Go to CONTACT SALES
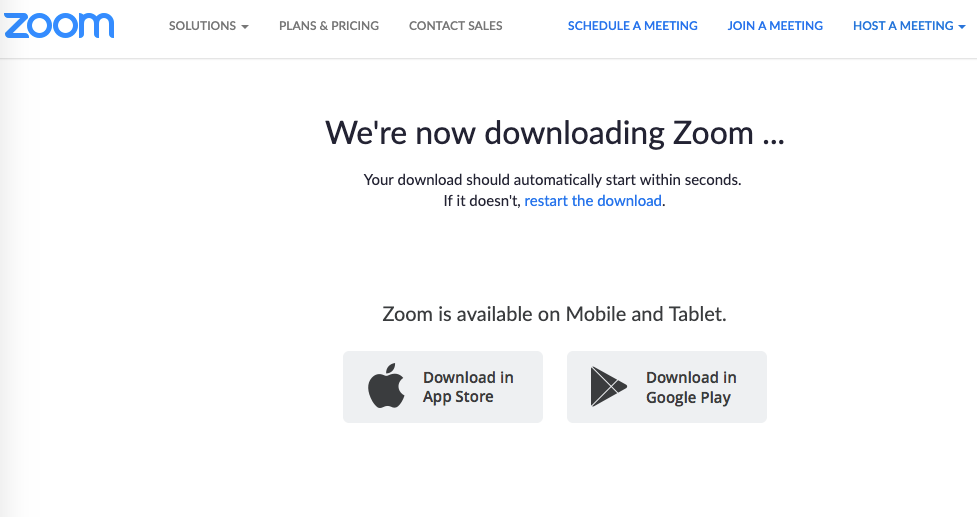 tap(455, 26)
